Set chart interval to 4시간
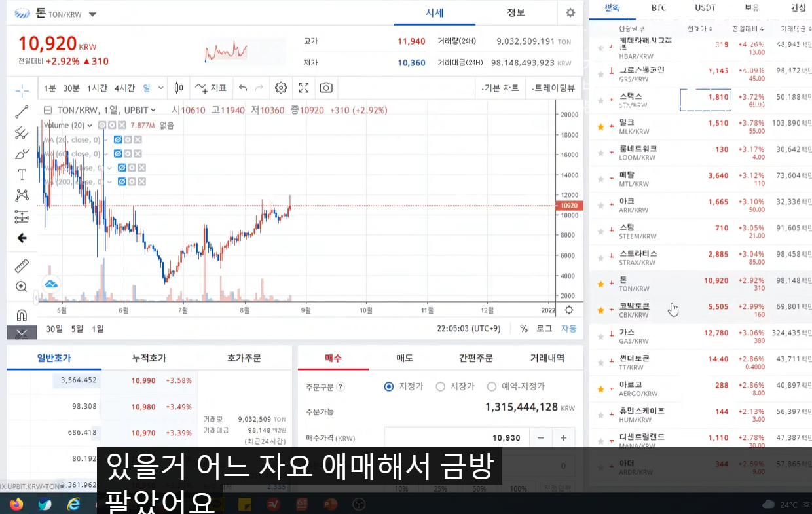 pos(124,88)
